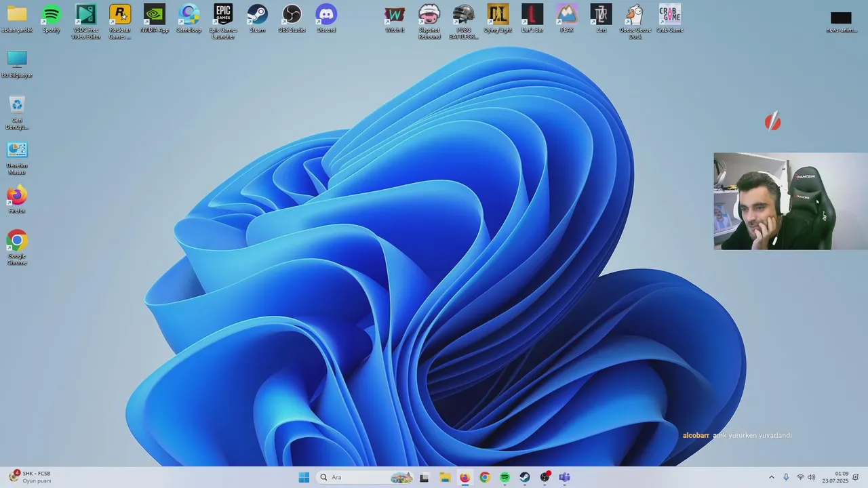868x488 pixels.
Task: Open File Explorer from the taskbar
Action: 445,477
